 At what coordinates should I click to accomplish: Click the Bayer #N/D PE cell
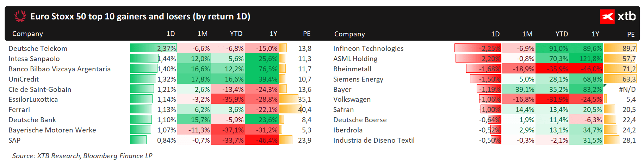pos(620,89)
